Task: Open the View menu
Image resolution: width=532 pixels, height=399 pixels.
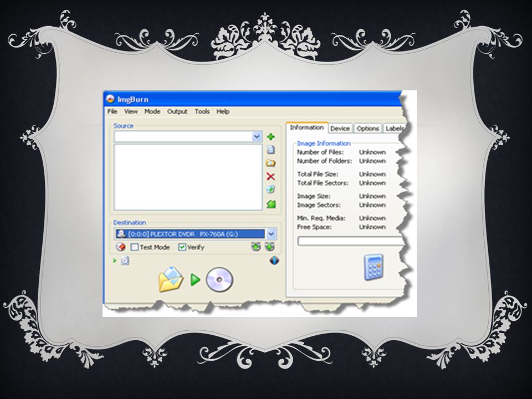Action: coord(131,111)
